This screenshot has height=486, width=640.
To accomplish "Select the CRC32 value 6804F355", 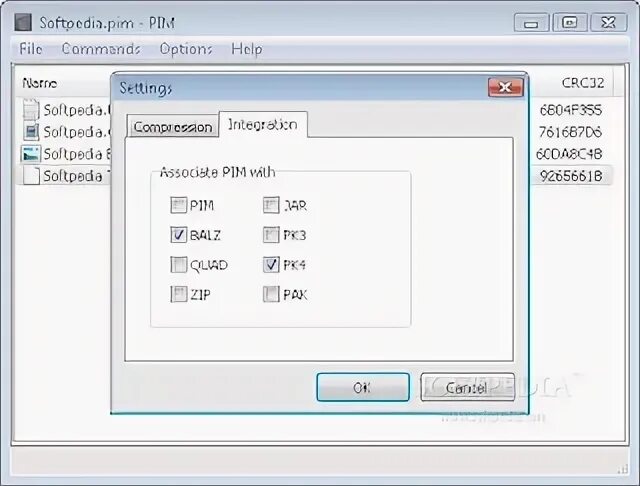I will click(571, 110).
